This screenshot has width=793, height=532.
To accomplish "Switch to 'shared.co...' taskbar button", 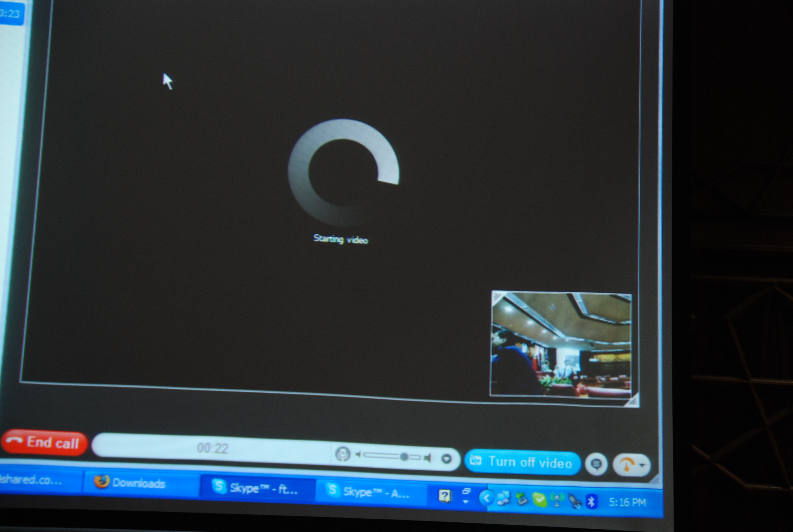I will (x=41, y=480).
